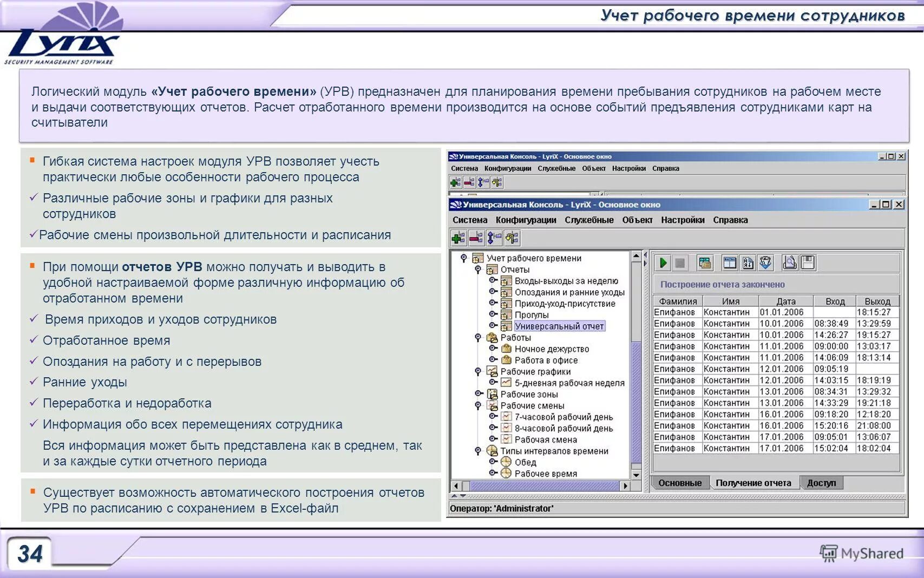Start report generation with the green play button
This screenshot has height=578, width=924.
point(663,263)
